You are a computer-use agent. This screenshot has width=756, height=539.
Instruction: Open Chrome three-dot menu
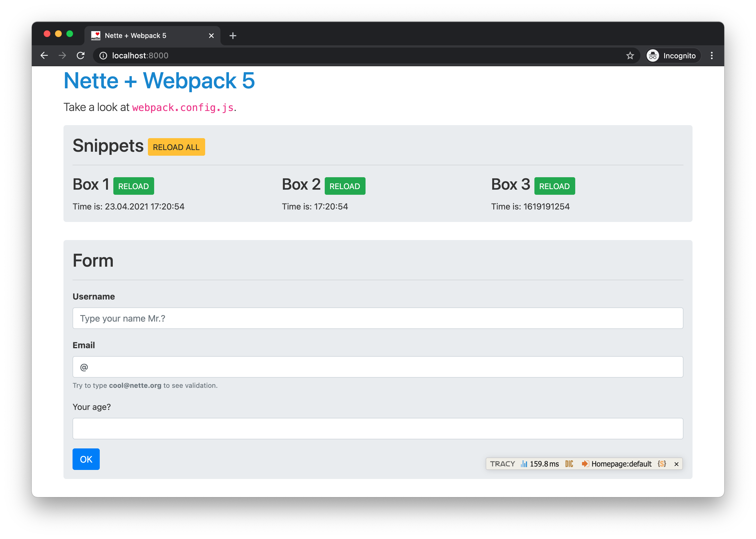click(x=712, y=55)
